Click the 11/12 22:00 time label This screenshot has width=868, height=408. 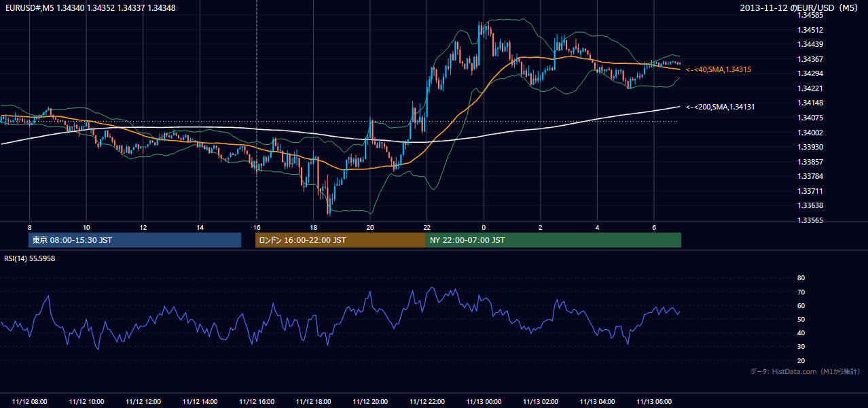[427, 402]
